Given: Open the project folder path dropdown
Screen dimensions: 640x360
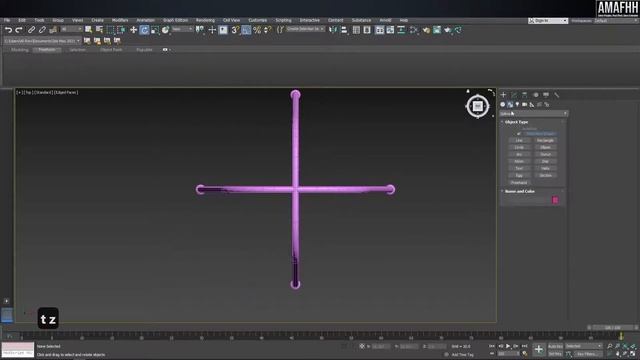Looking at the screenshot, I should click(42, 41).
